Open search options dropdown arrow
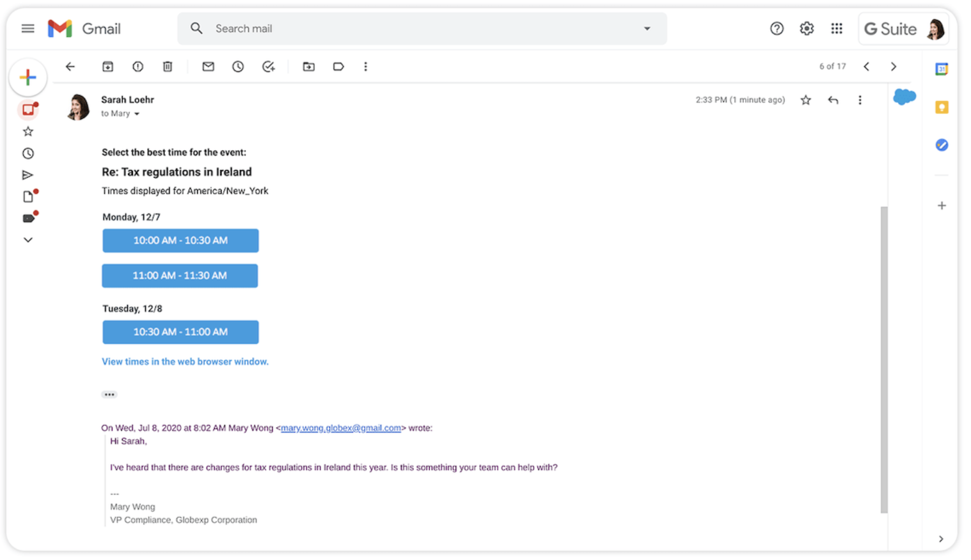The height and width of the screenshot is (560, 971). tap(647, 29)
